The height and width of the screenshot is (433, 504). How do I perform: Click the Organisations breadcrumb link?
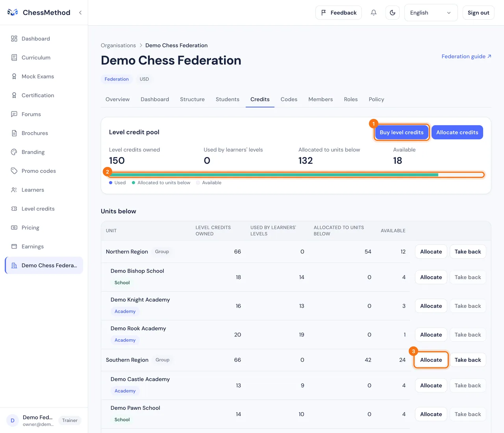118,45
